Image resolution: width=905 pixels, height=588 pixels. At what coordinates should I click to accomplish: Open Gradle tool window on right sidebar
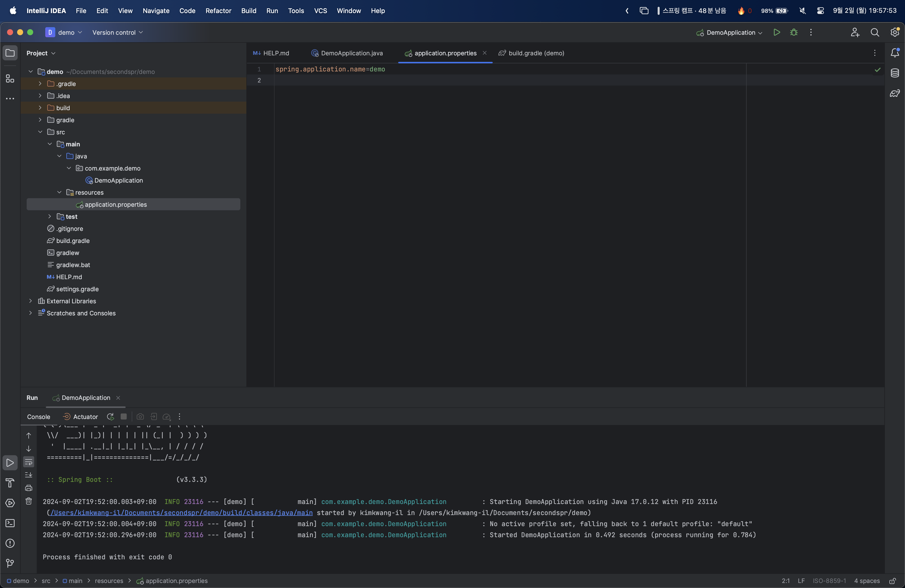[x=895, y=93]
